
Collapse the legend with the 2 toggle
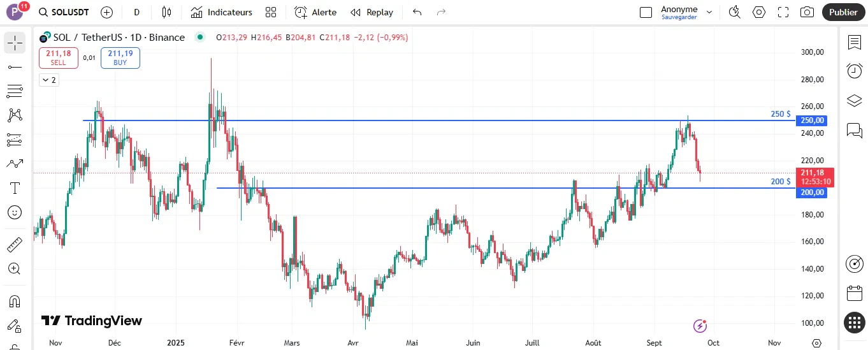(x=48, y=80)
